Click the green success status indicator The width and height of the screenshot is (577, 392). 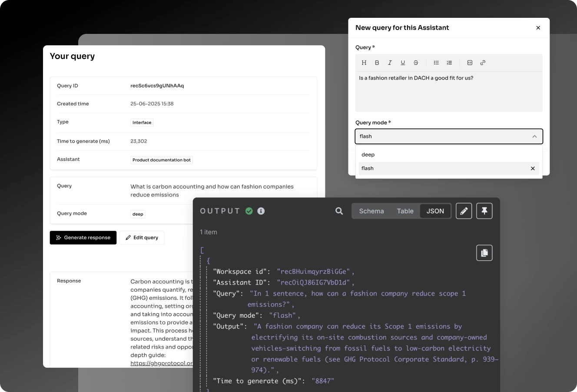pyautogui.click(x=249, y=211)
